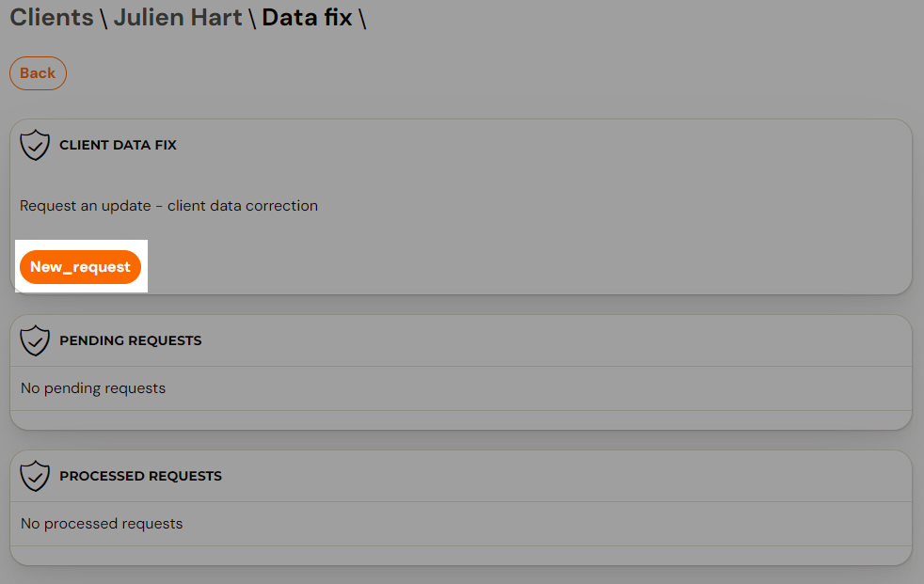Click shield icon beside Client Data Fix
This screenshot has height=584, width=924.
pyautogui.click(x=35, y=145)
